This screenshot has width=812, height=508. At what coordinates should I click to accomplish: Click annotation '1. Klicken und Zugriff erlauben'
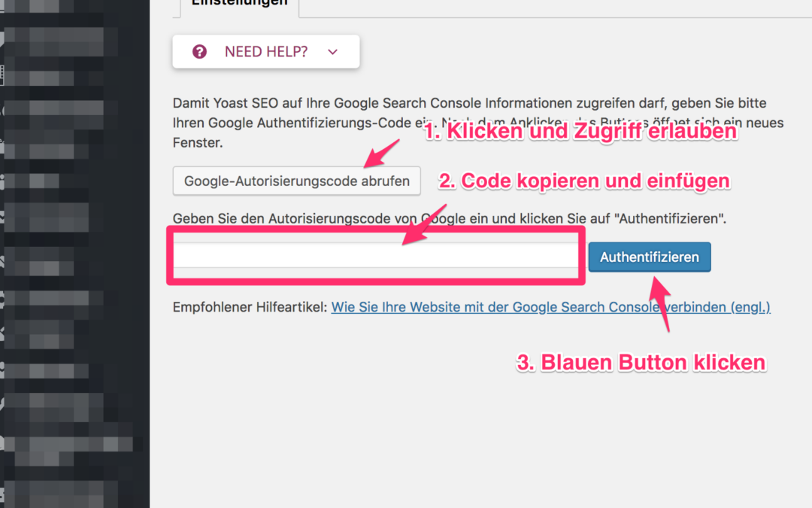tap(579, 132)
